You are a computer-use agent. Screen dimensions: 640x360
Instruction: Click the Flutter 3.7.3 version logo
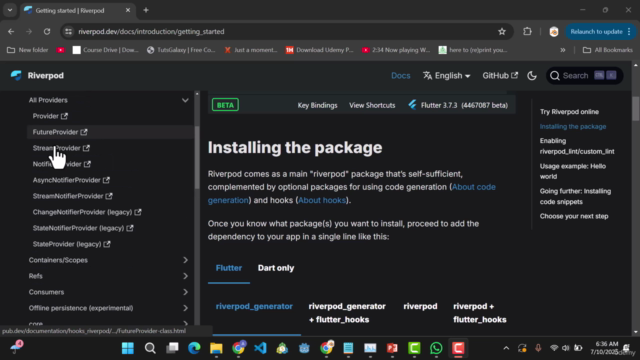412,105
